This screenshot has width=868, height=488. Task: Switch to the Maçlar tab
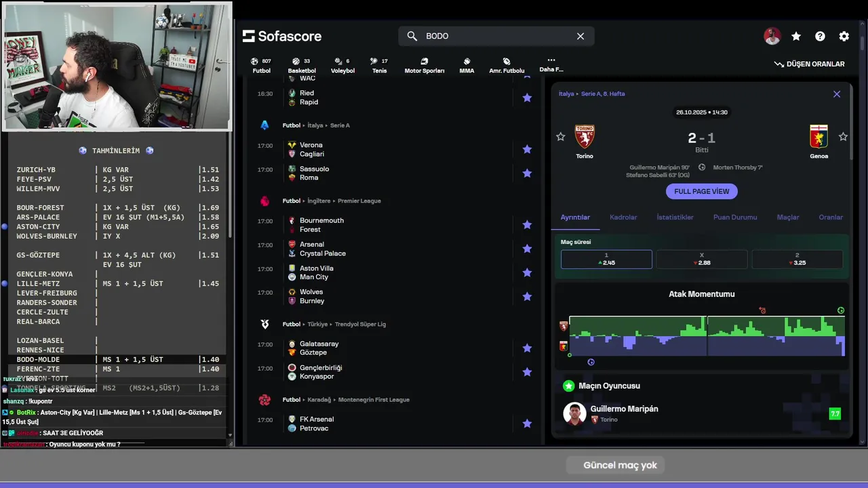coord(788,218)
